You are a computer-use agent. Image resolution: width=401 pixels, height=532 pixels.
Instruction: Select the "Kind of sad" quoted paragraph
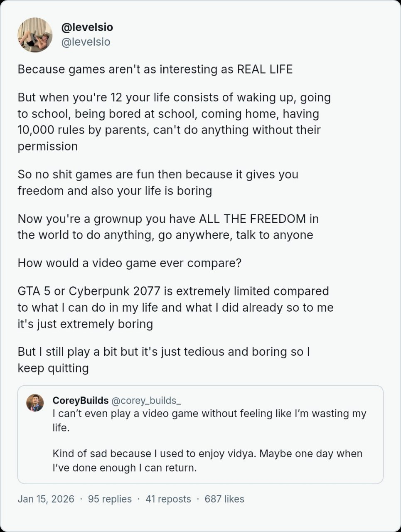(x=208, y=461)
